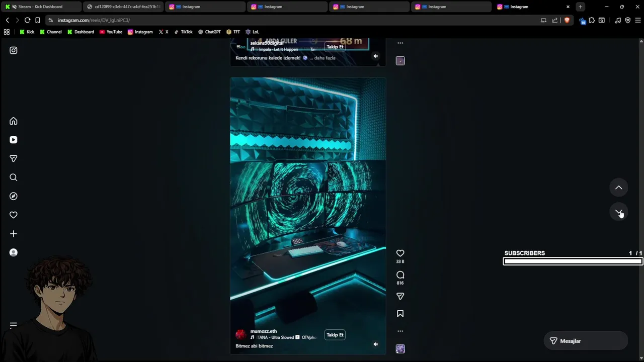Open the Explore compass icon

coord(14,196)
